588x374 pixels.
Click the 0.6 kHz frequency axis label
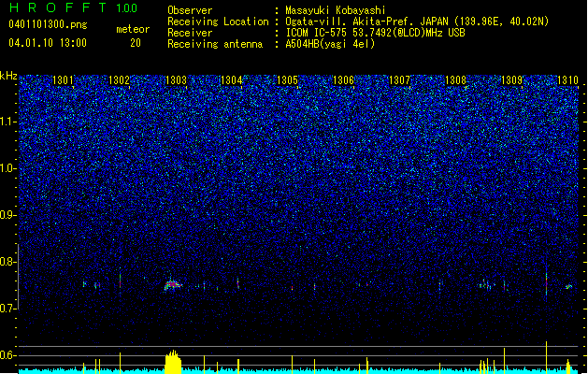coord(8,355)
